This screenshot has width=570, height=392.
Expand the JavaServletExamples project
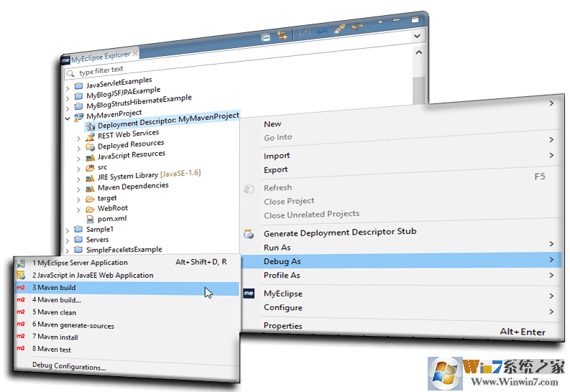(68, 88)
